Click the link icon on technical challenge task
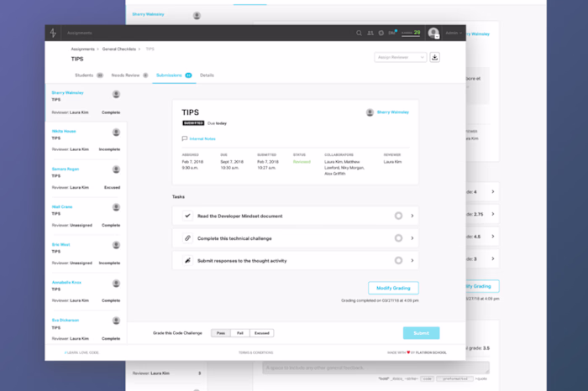This screenshot has width=588, height=391. [187, 238]
